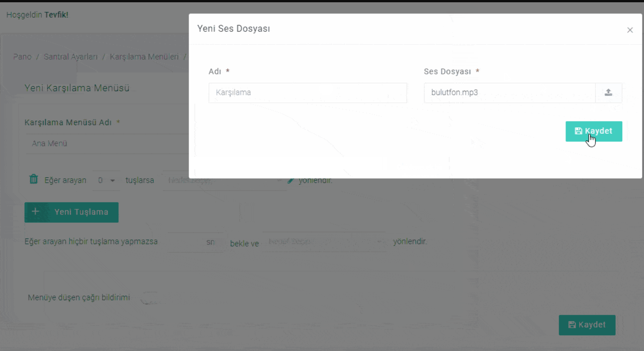Image resolution: width=644 pixels, height=351 pixels.
Task: Open the key number dropdown showing 0
Action: click(106, 180)
